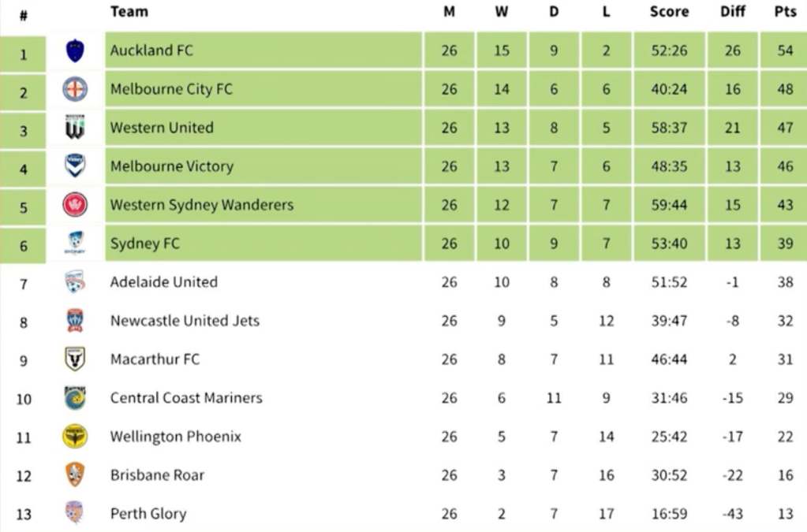
Task: Click the Melbourne City FC logo
Action: 75,90
